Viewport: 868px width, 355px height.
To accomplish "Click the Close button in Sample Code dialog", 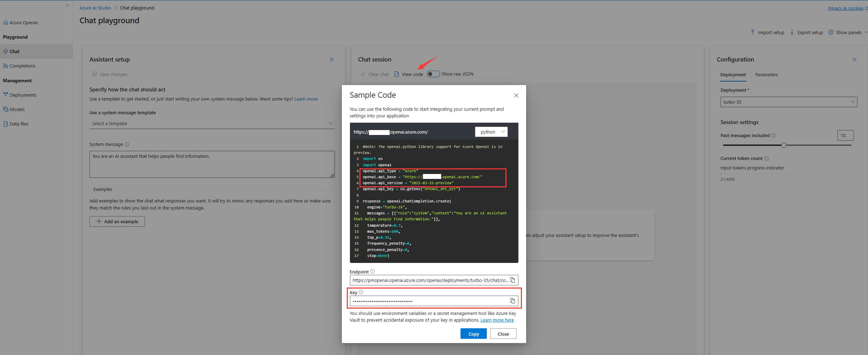I will tap(503, 334).
